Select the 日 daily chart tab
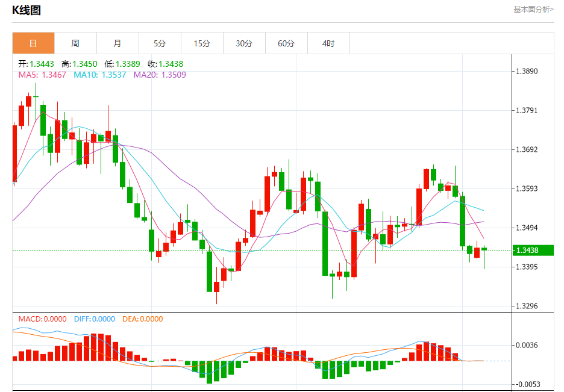This screenshot has width=564, height=392. coord(34,43)
